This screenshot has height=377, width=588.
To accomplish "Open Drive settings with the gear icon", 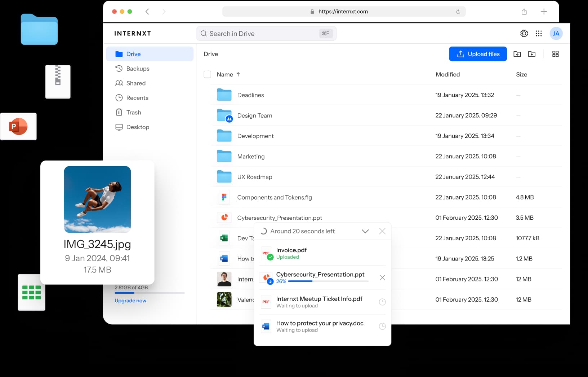I will (524, 33).
